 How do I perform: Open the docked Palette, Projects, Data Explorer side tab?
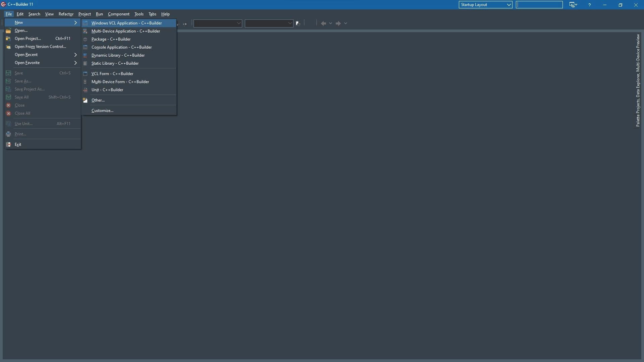[638, 80]
